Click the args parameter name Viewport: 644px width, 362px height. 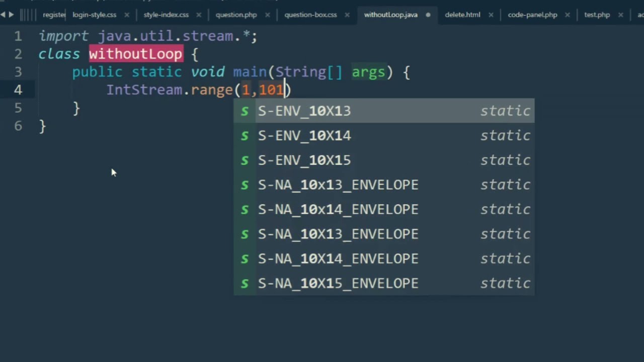(x=368, y=72)
